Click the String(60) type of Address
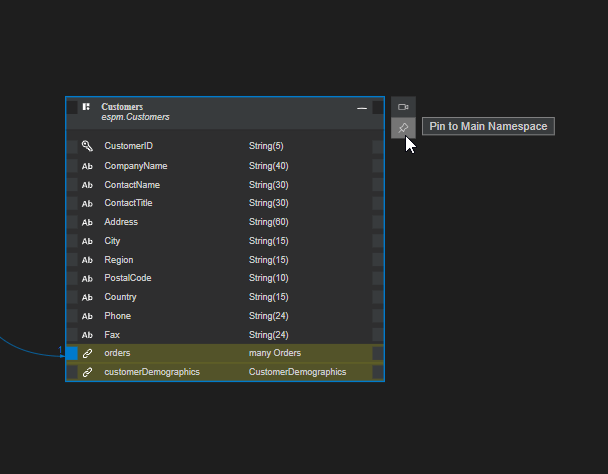This screenshot has width=608, height=474. (x=268, y=222)
